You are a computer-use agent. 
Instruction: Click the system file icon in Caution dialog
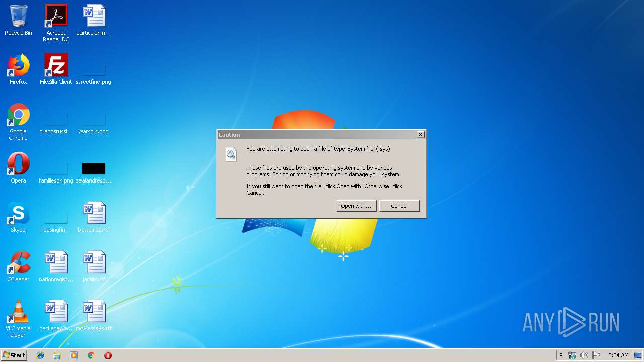coord(231,154)
